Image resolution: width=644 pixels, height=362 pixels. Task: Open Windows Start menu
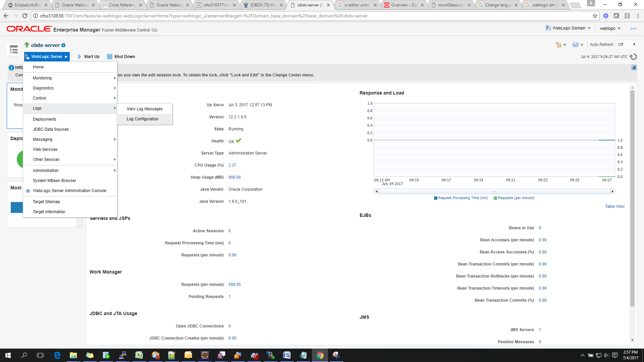click(x=8, y=355)
